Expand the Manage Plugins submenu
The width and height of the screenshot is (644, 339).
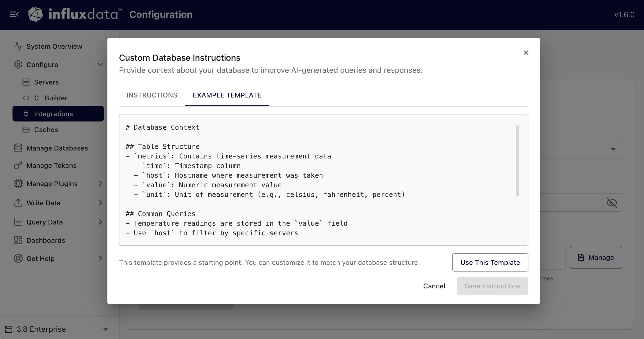(100, 184)
